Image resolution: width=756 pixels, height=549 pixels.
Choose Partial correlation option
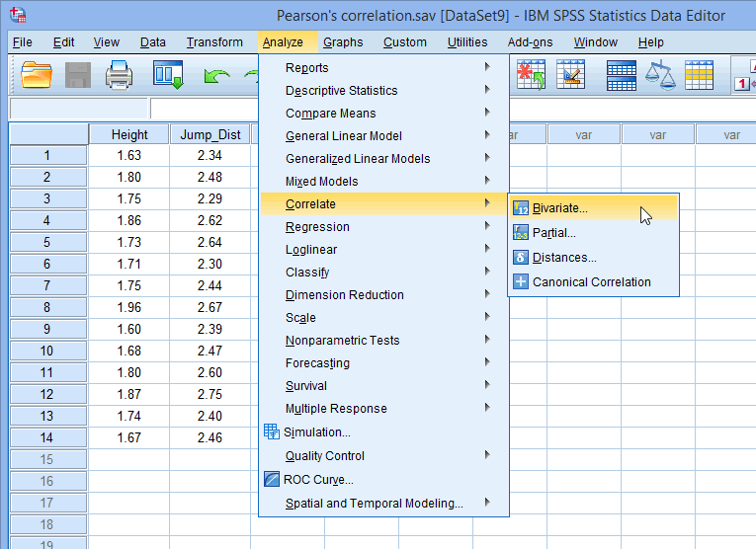553,233
